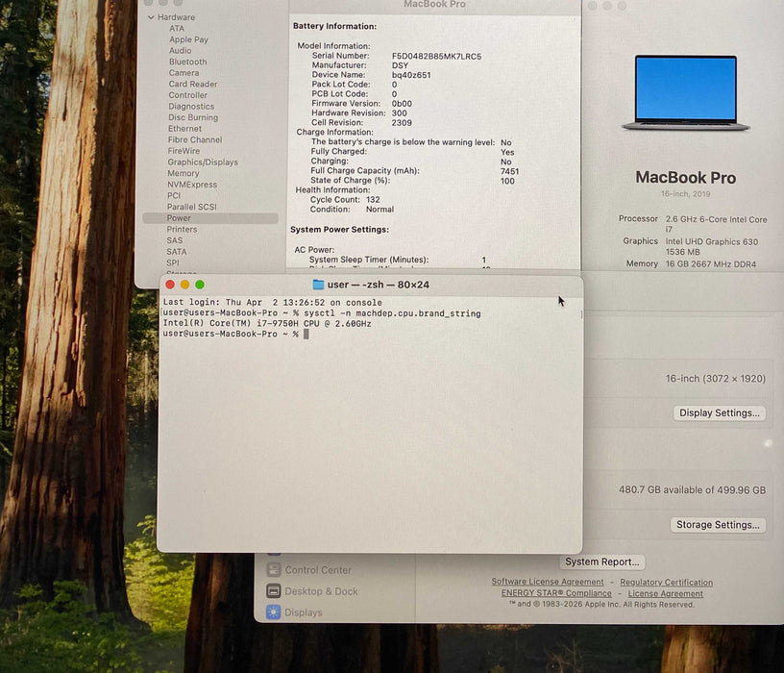Image resolution: width=784 pixels, height=673 pixels.
Task: Open FireWire hardware entry
Action: coord(184,151)
